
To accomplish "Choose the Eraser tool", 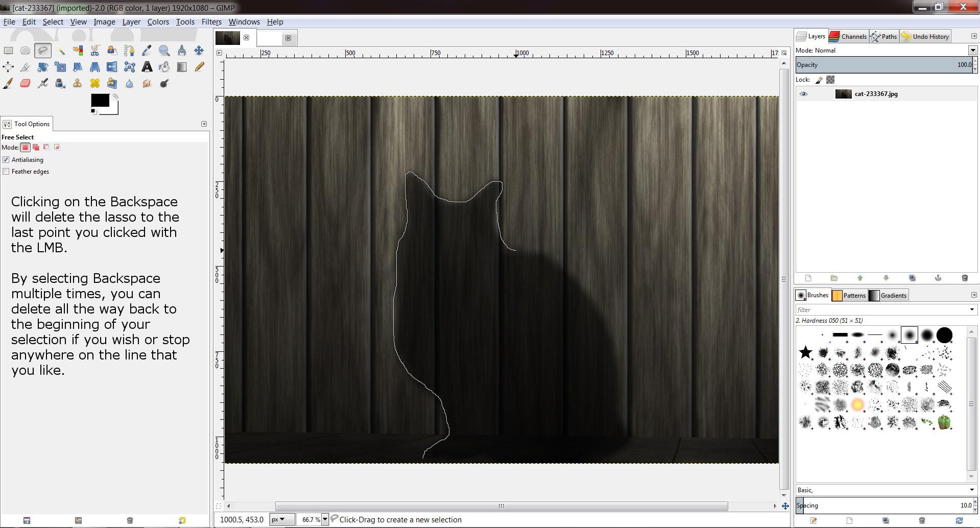I will coord(25,84).
